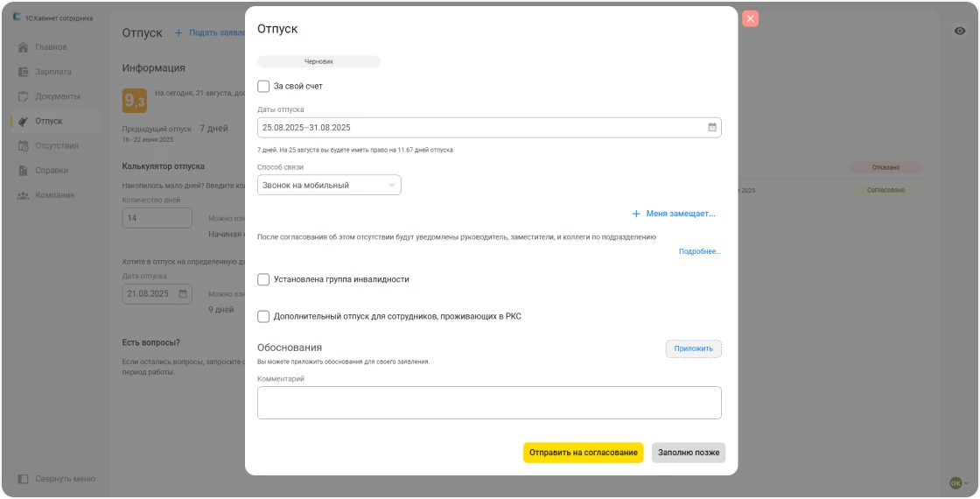Screen dimensions: 980x499
Task: Click the Справки icon in sidebar
Action: click(24, 170)
